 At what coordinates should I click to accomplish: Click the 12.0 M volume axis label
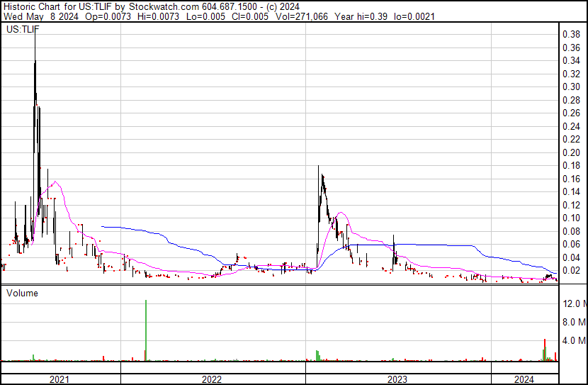[x=574, y=303]
